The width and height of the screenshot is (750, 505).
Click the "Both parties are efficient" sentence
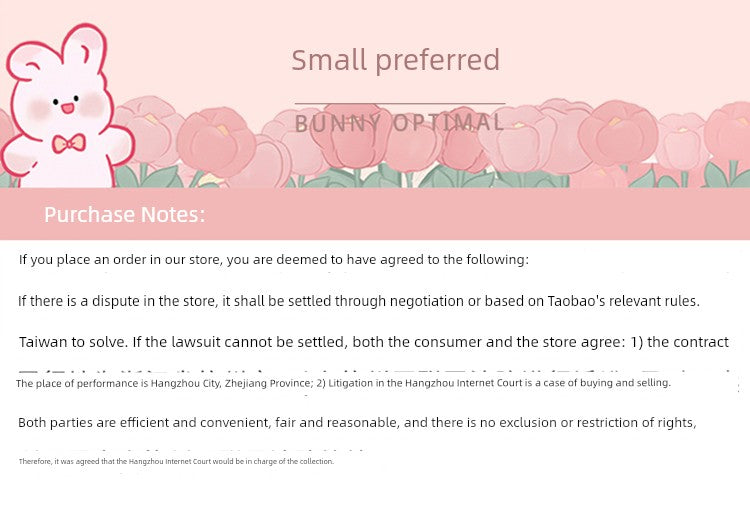[357, 423]
